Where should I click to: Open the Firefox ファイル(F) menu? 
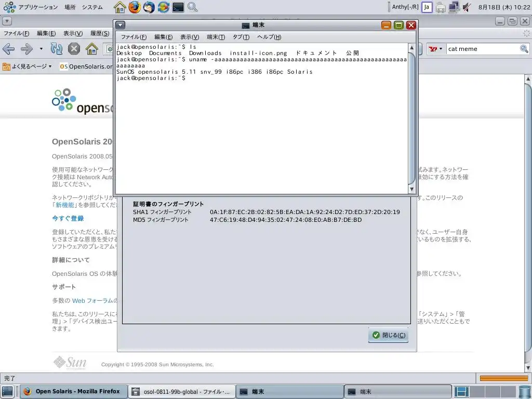16,33
